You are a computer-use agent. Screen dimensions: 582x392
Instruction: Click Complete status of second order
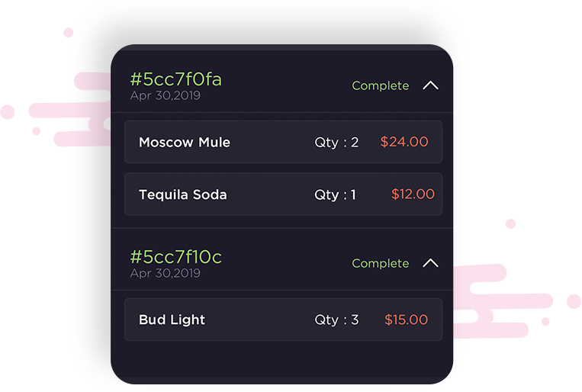[x=380, y=264]
